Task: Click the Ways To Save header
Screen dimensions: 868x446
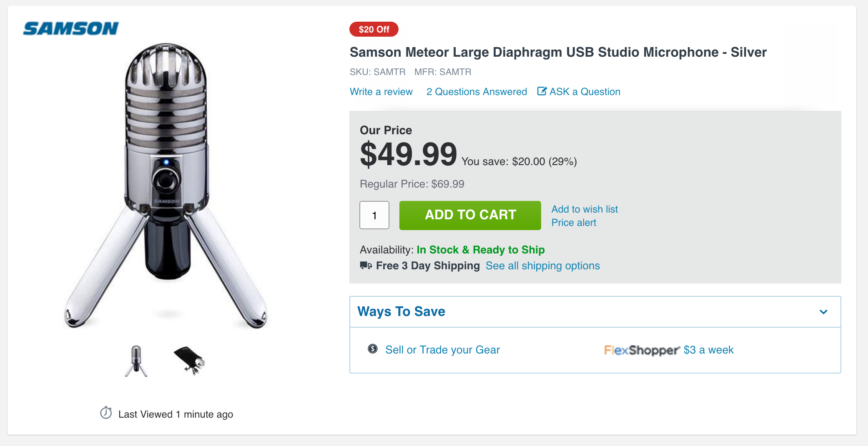Action: tap(401, 312)
